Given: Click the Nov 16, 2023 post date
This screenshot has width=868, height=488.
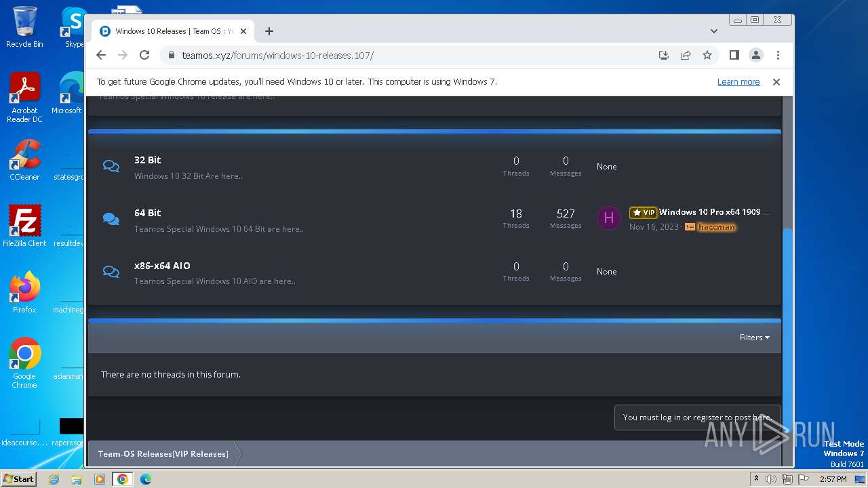Looking at the screenshot, I should [654, 227].
